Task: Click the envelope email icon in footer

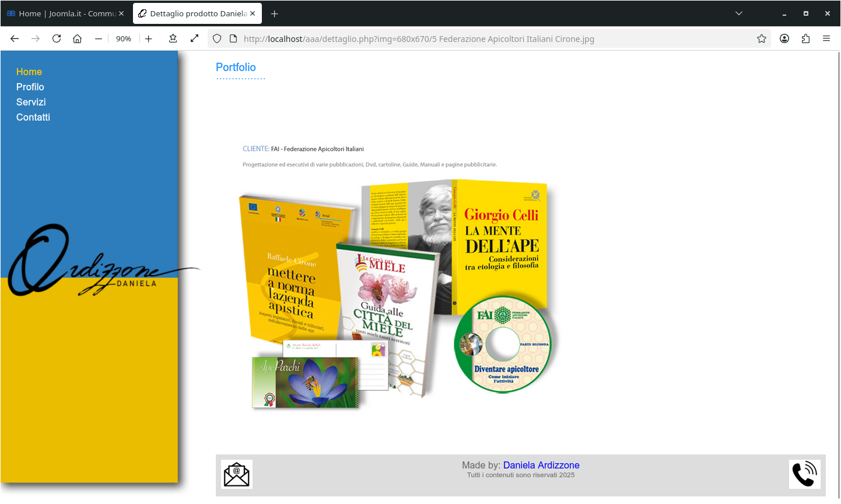Action: pos(236,474)
